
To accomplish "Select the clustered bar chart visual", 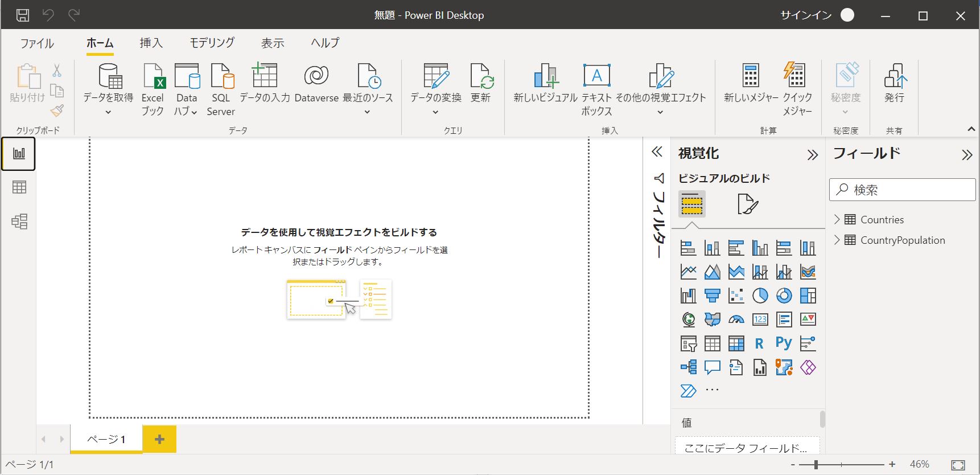I will pos(736,248).
